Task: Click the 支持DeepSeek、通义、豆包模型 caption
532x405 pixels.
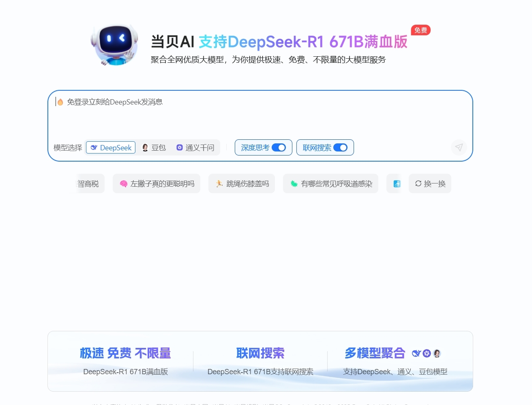Action: click(x=395, y=372)
